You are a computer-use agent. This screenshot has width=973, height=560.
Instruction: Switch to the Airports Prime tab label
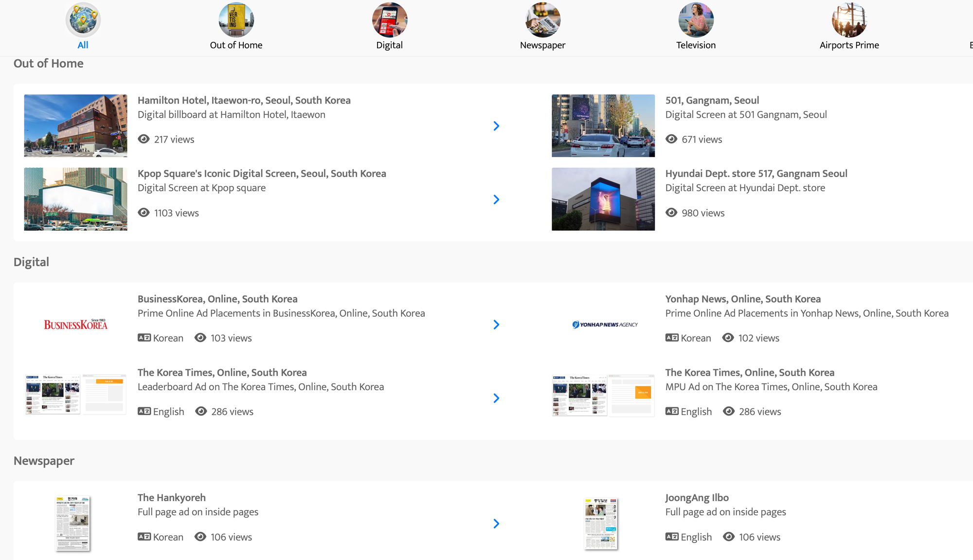849,45
